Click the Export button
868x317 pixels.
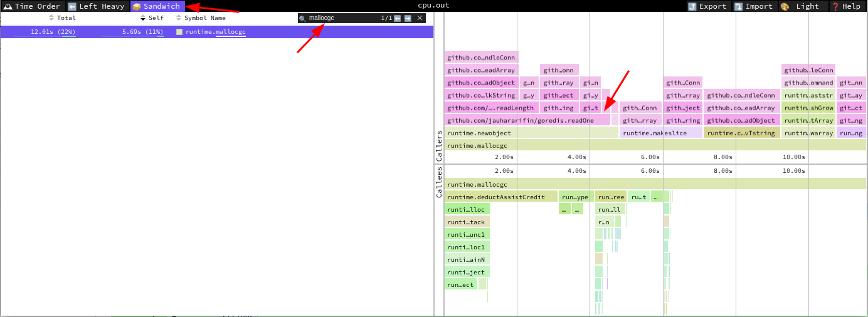click(x=707, y=6)
